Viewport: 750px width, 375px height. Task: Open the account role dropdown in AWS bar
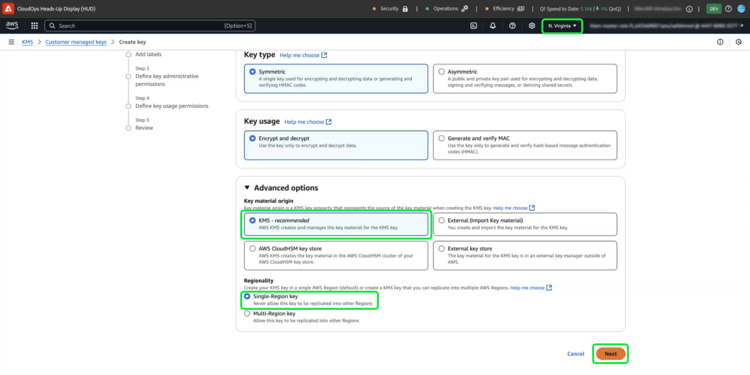666,26
